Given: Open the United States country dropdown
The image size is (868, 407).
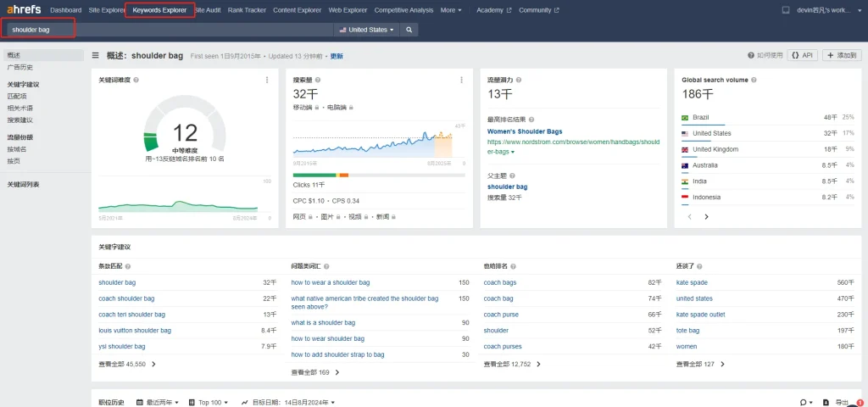Looking at the screenshot, I should (x=366, y=30).
